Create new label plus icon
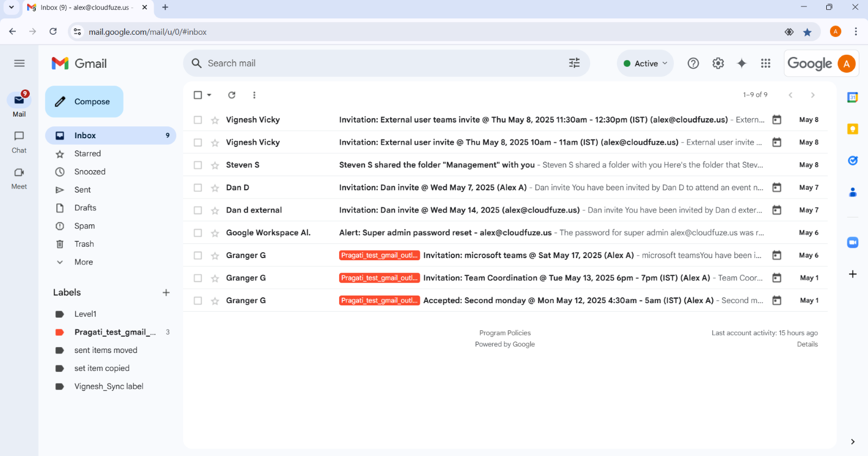868x456 pixels. 166,293
